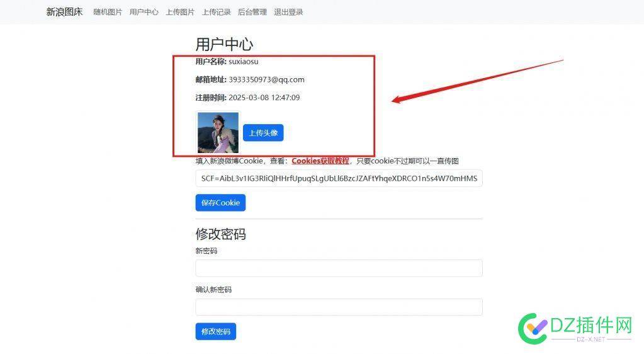Image resolution: width=644 pixels, height=354 pixels.
Task: Click the 上传头像 button
Action: tap(263, 133)
